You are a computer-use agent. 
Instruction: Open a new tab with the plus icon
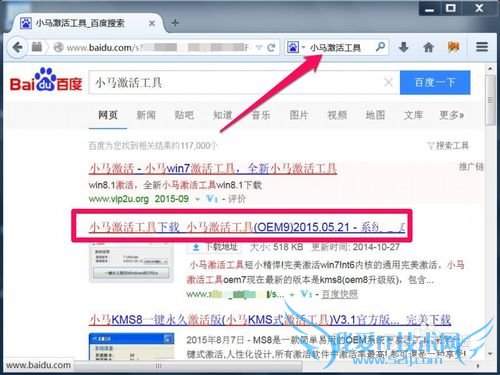click(175, 23)
